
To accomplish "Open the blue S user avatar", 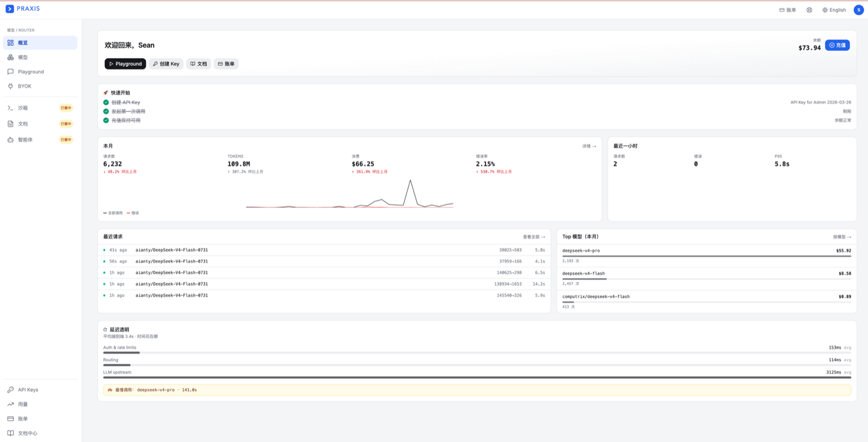I will (859, 10).
